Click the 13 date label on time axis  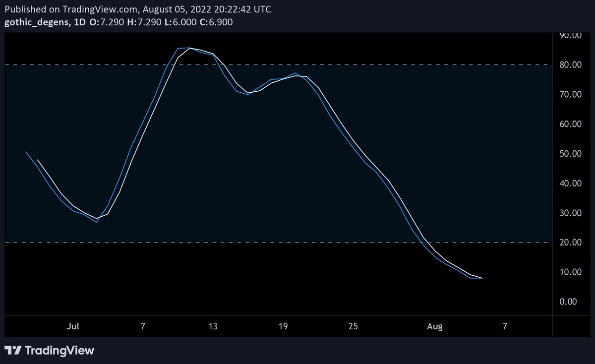(x=213, y=326)
